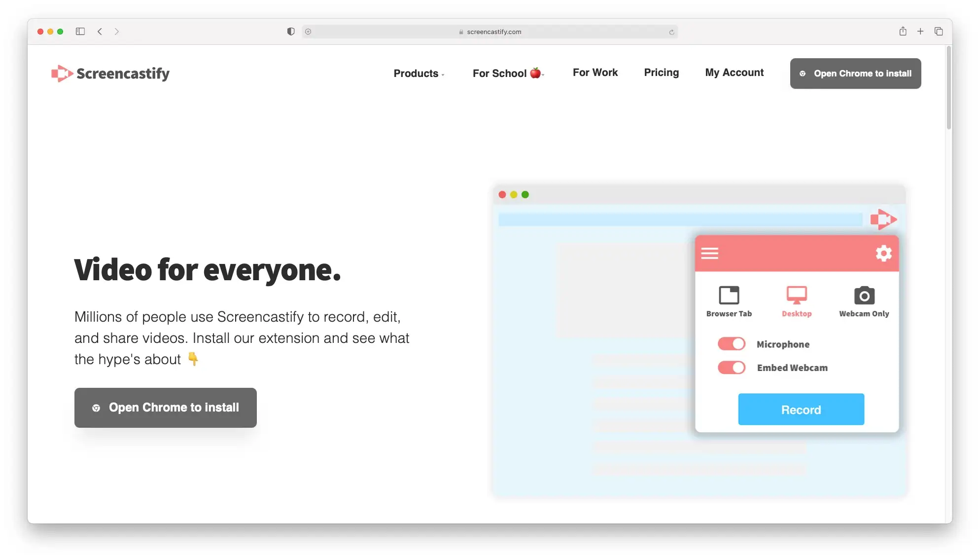
Task: Select the Webcam Only recording mode
Action: coord(864,301)
